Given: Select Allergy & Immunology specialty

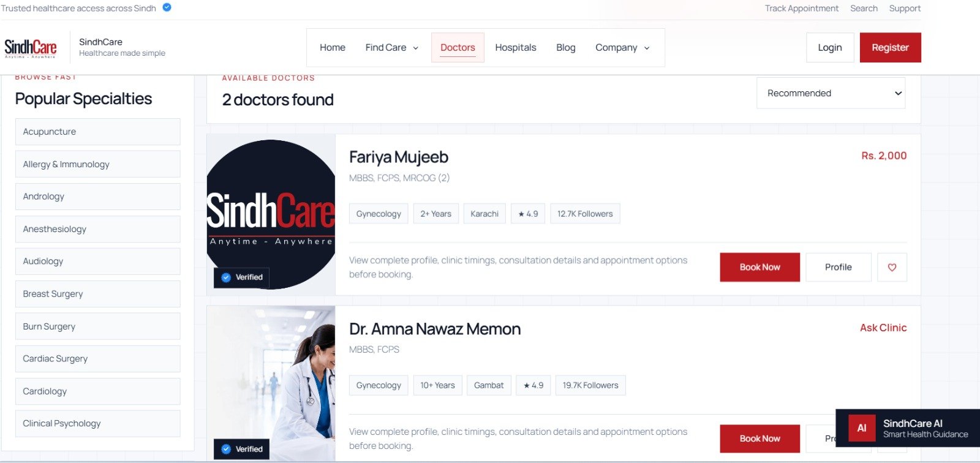Looking at the screenshot, I should (x=98, y=164).
